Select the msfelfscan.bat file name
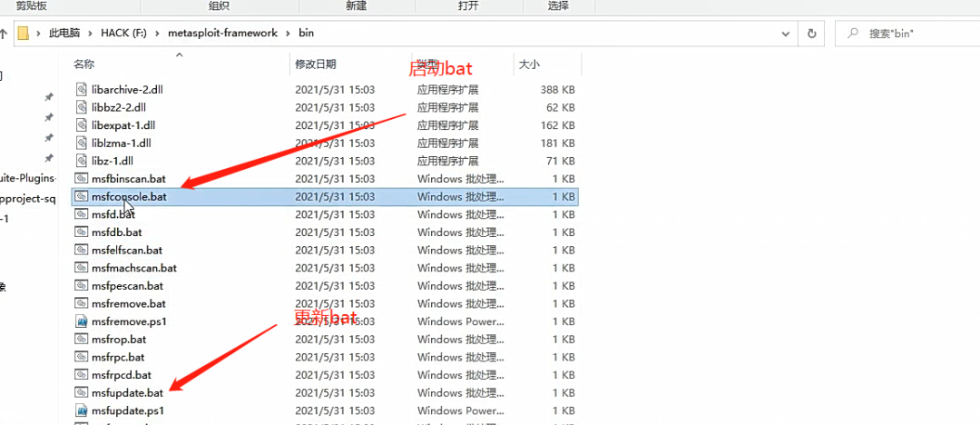This screenshot has height=425, width=980. [x=127, y=251]
